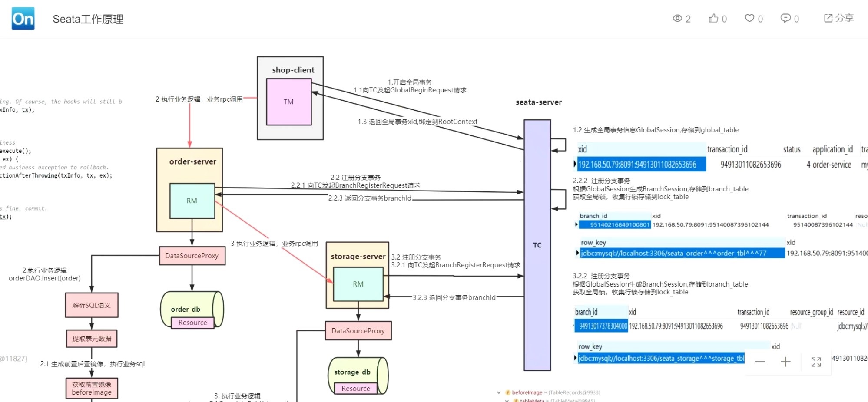Click the storage-server label
The image size is (868, 402).
pyautogui.click(x=358, y=257)
